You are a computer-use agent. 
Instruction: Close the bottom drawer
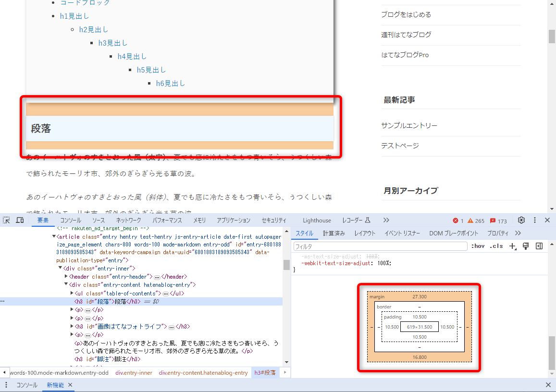[x=548, y=385]
